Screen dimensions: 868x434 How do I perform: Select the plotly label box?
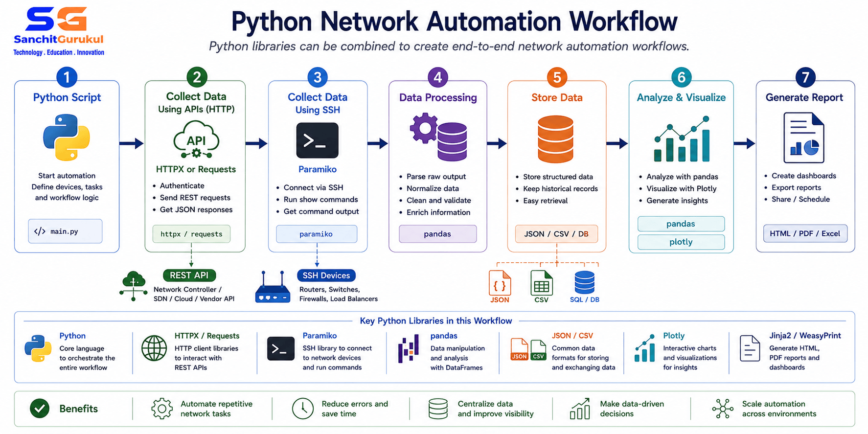pyautogui.click(x=681, y=242)
